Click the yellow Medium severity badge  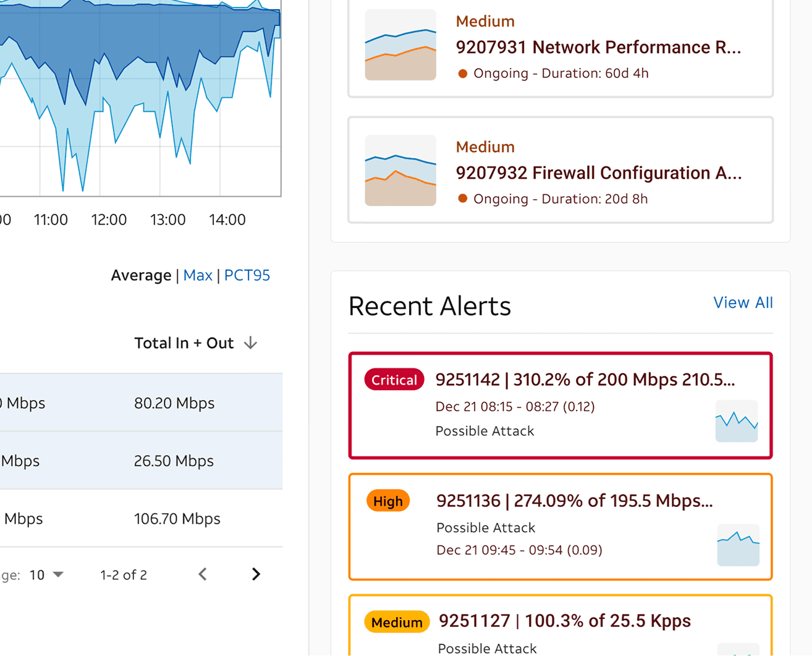tap(397, 622)
